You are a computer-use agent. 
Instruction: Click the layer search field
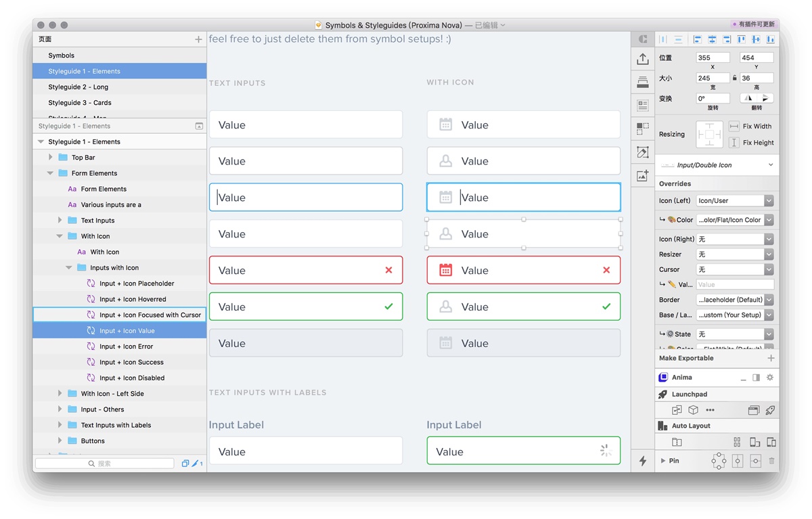point(104,464)
